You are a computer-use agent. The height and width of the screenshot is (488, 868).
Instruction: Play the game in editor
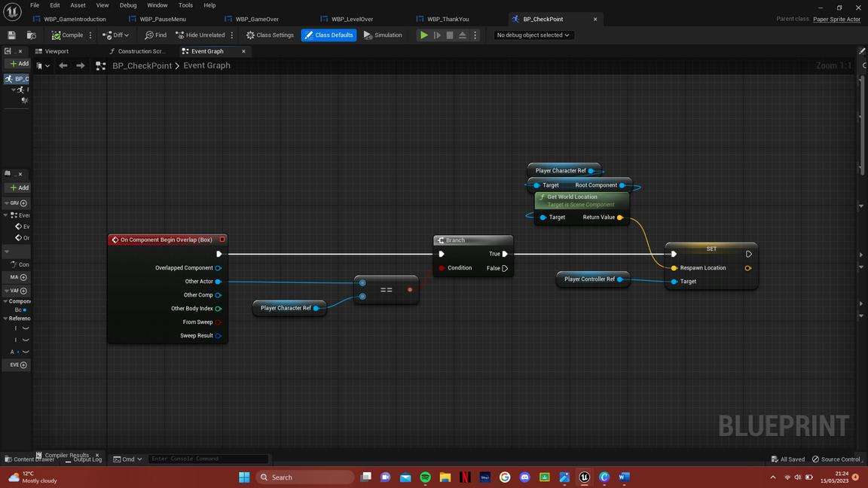point(424,35)
